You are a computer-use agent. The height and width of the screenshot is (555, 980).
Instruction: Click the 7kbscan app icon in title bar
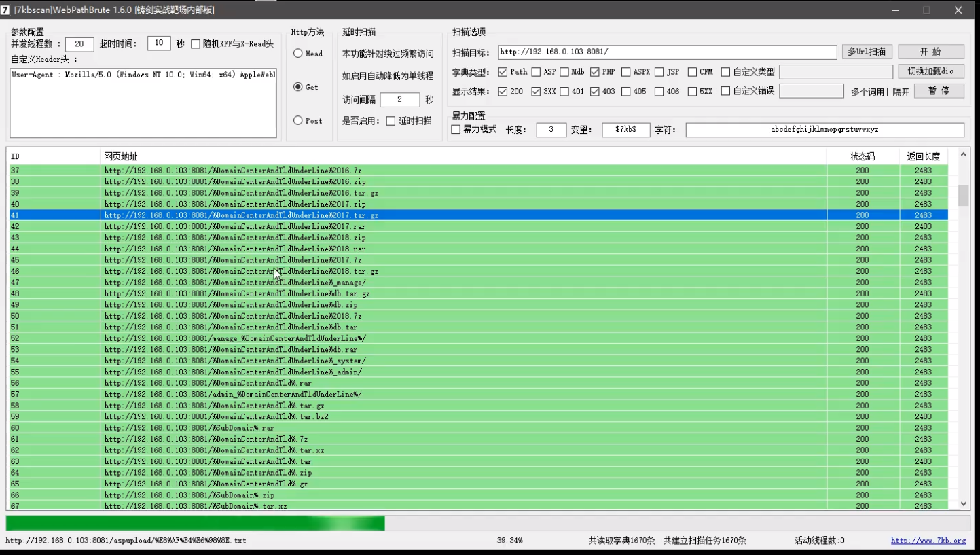pyautogui.click(x=5, y=10)
